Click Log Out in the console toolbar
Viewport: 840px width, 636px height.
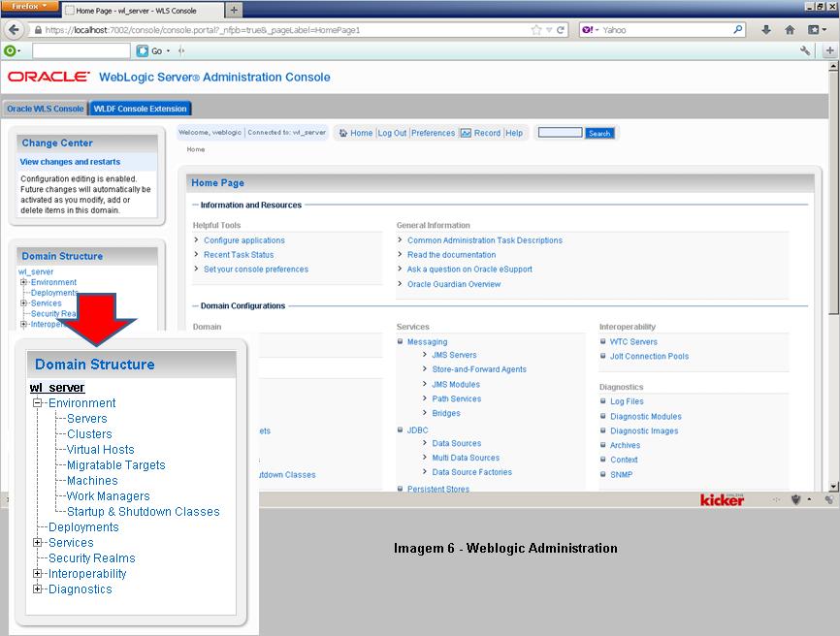(392, 133)
